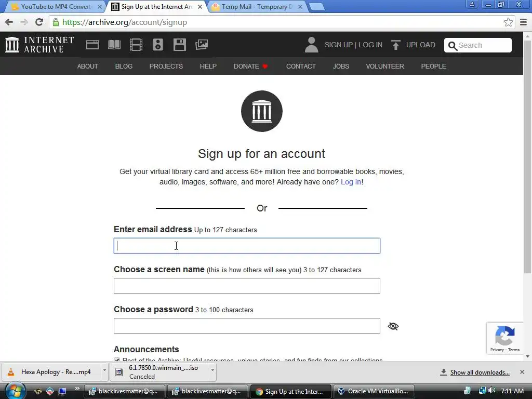Viewport: 532px width, 399px height.
Task: Click the reCAPTCHA badge
Action: point(505,338)
